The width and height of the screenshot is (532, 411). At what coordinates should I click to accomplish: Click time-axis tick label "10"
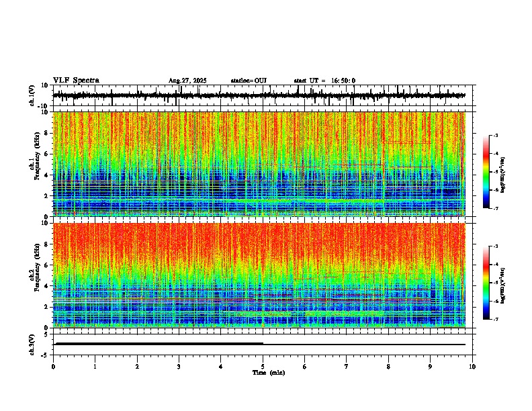tap(472, 367)
